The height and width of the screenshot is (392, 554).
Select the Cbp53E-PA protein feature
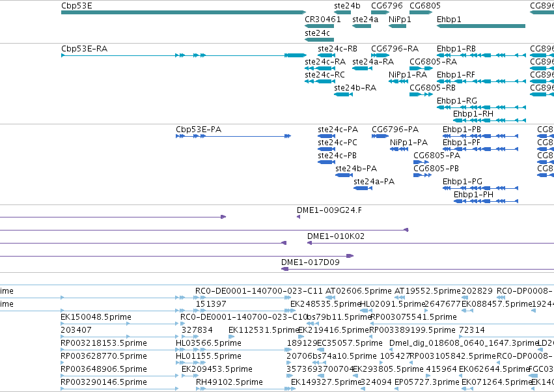click(234, 136)
